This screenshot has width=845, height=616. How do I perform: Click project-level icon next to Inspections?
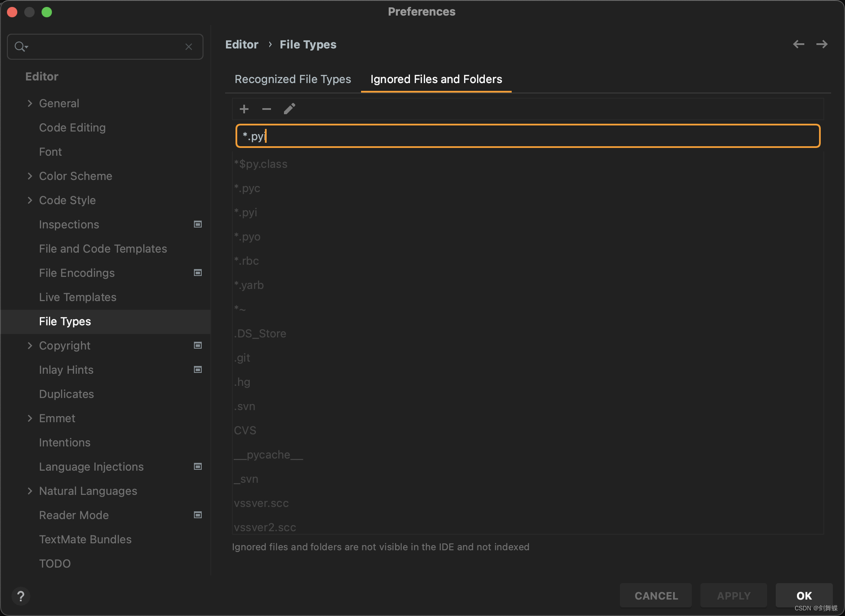(198, 224)
